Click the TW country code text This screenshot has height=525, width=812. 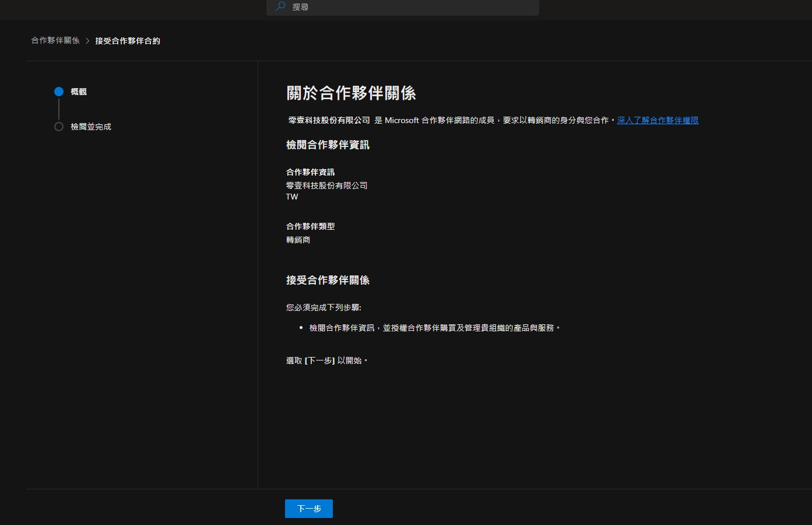292,197
